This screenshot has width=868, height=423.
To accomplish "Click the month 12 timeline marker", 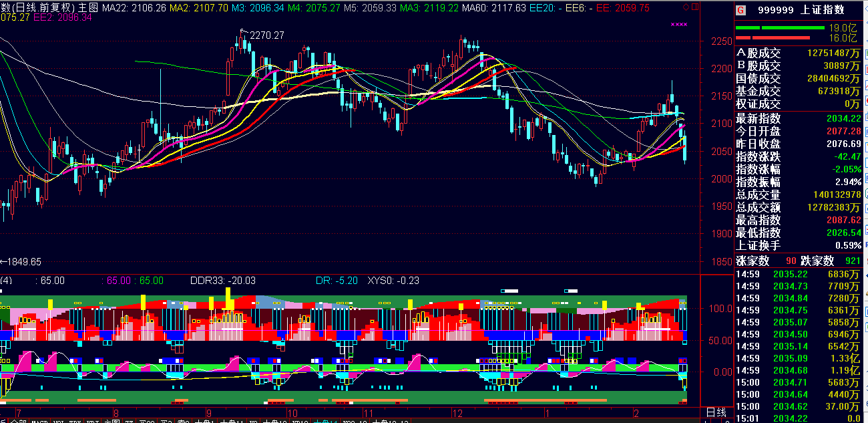I will [457, 412].
